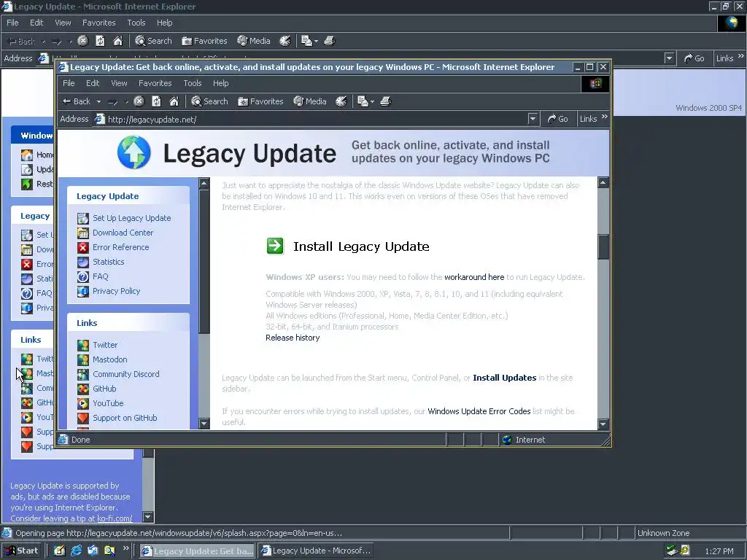Click Refresh icon in background IE window
Screen dimensions: 747x560
100,41
